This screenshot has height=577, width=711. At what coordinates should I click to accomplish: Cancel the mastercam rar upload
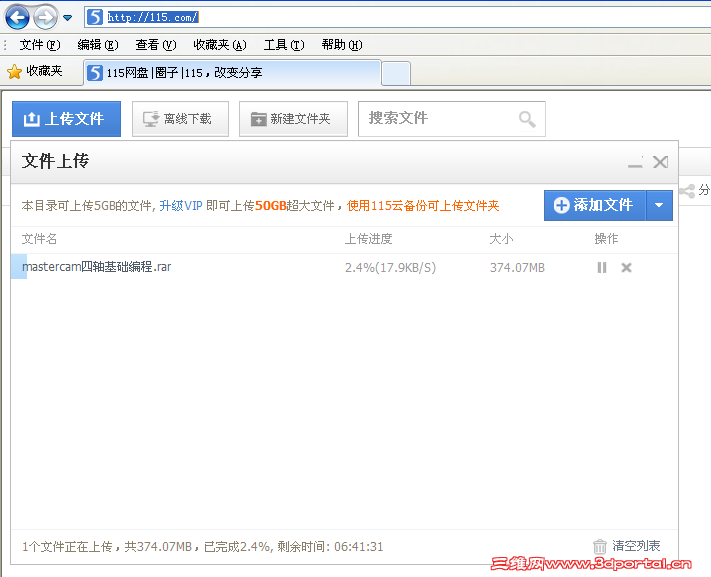(x=626, y=268)
